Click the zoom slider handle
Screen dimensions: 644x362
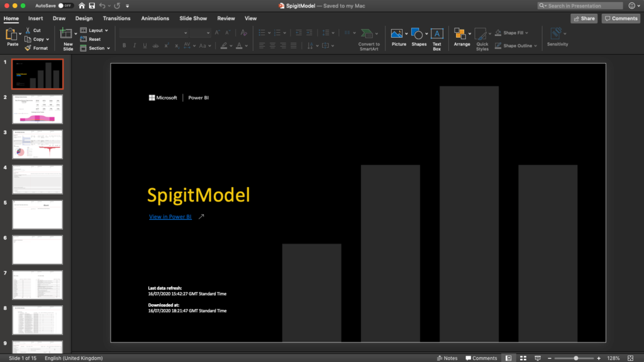click(x=576, y=358)
